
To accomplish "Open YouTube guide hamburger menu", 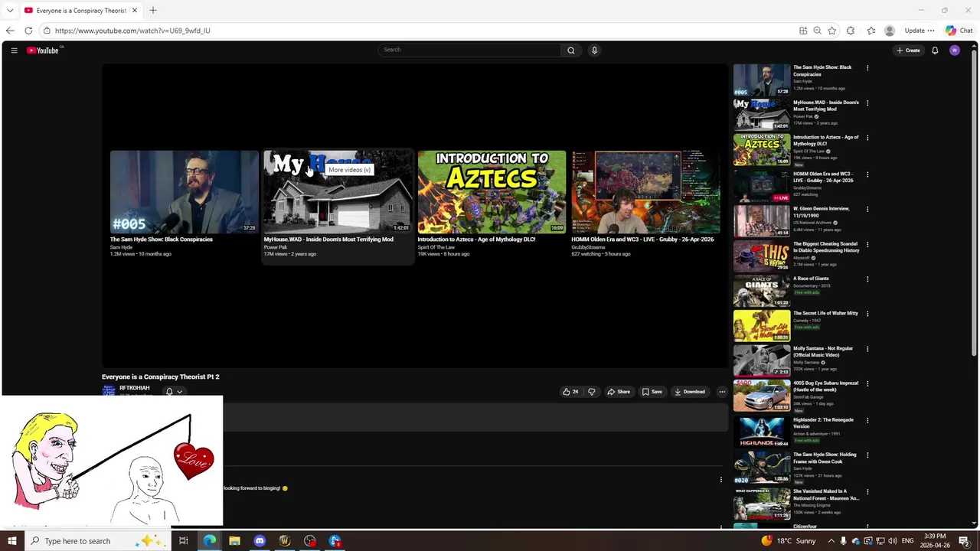I will (14, 51).
